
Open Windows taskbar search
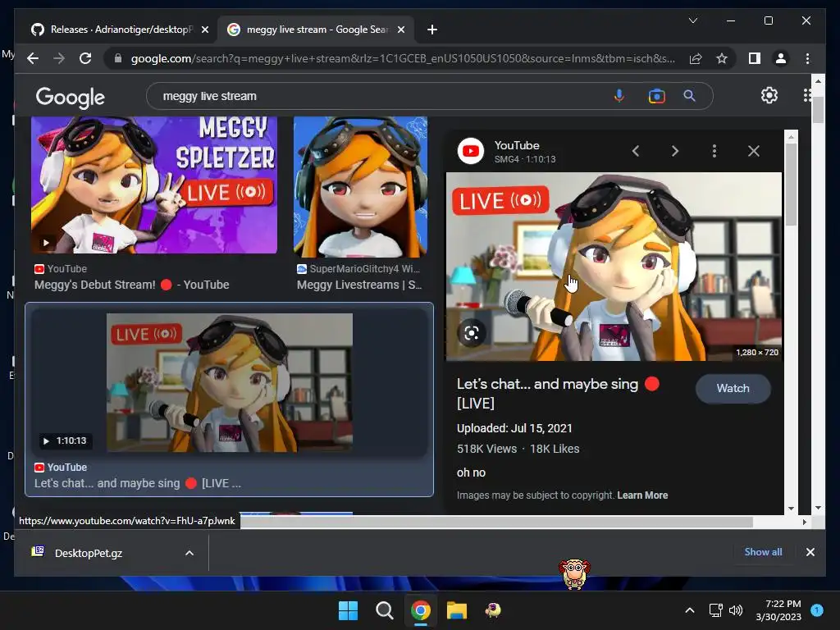pos(384,610)
